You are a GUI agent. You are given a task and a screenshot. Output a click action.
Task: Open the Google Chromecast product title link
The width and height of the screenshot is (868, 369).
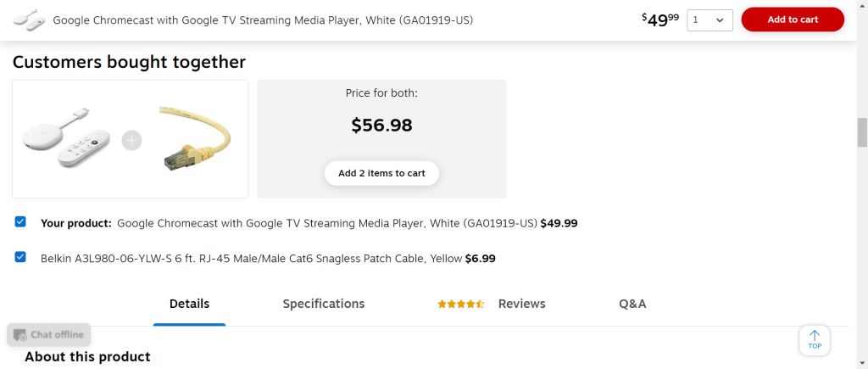pyautogui.click(x=327, y=223)
